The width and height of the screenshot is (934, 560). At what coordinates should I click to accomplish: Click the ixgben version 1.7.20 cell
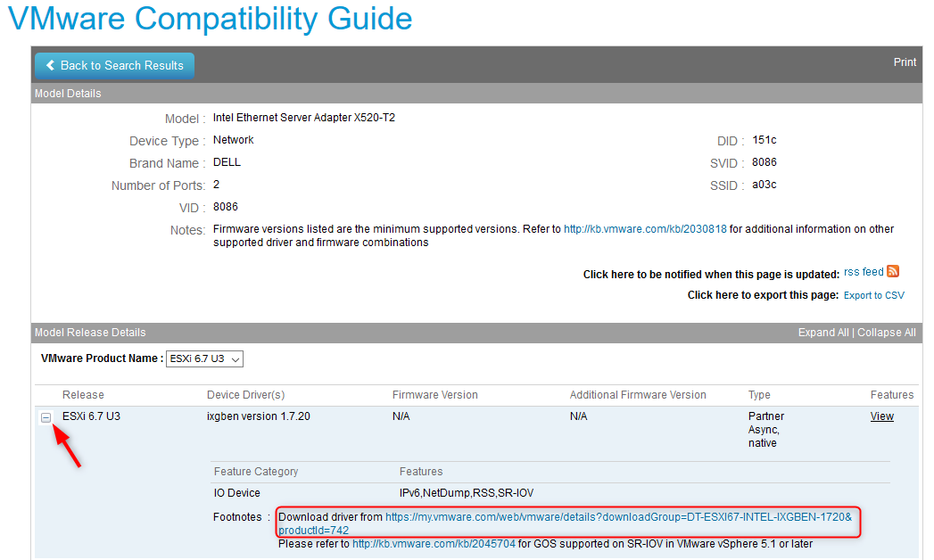pyautogui.click(x=259, y=416)
